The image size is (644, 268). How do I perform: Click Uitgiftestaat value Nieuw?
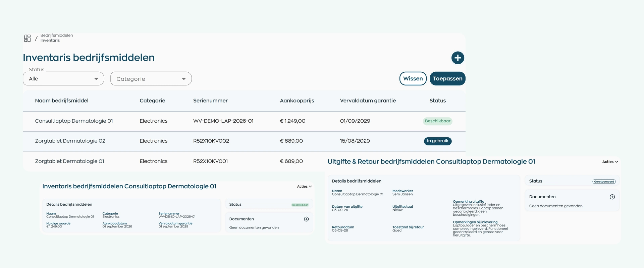coord(397,210)
